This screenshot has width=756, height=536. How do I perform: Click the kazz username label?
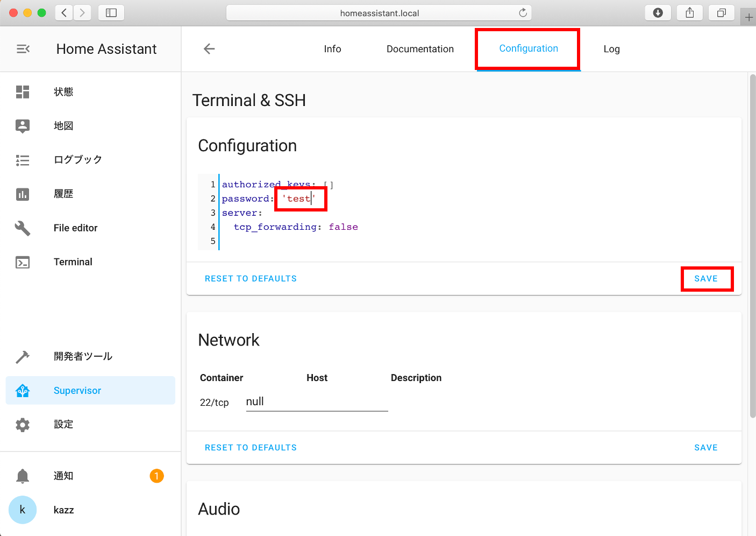[63, 510]
